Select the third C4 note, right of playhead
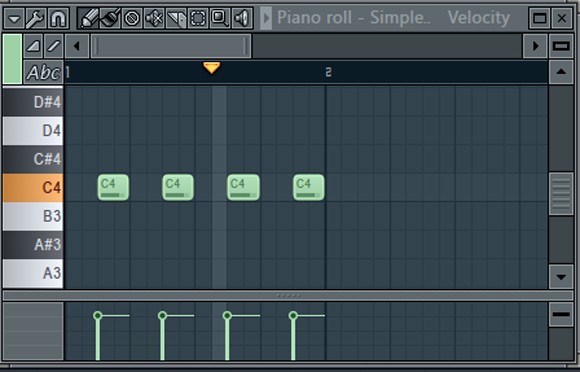 pos(243,187)
